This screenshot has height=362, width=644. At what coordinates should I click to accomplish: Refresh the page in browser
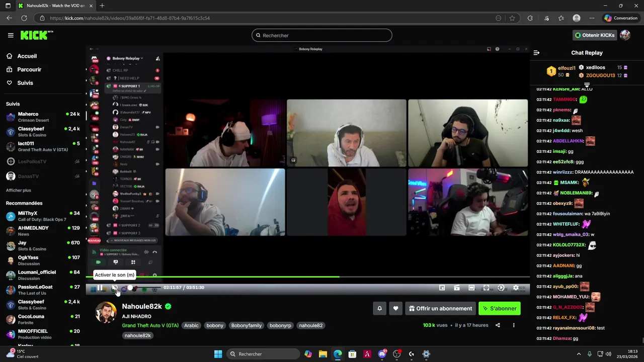24,18
